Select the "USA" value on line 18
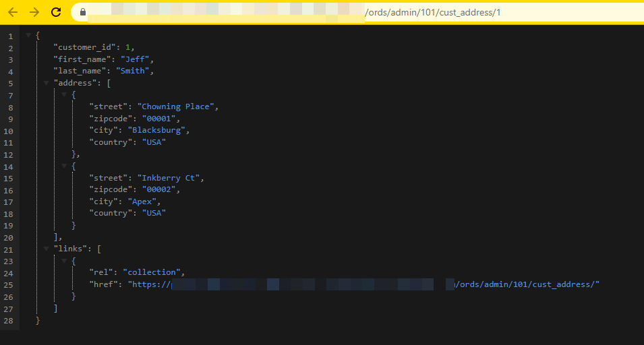Viewport: 644px width, 345px height. 154,213
